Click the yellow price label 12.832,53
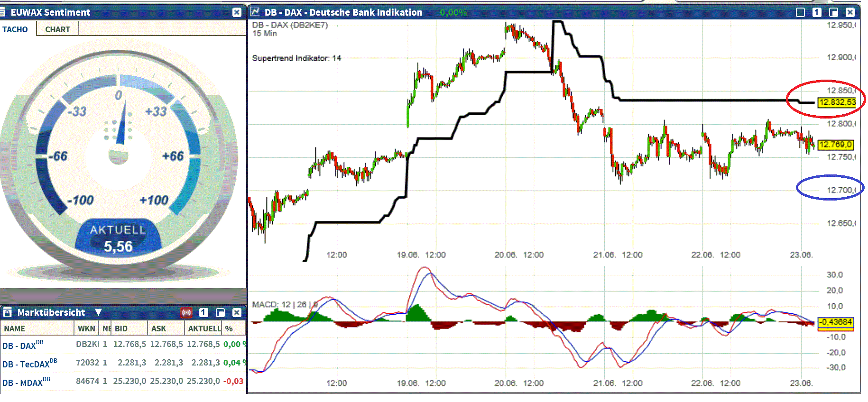Screen dimensions: 868x402 [837, 102]
